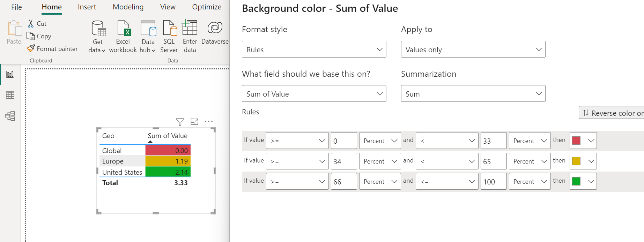Screen dimensions: 644x242
Task: Click the Focus mode icon on visual
Action: point(194,122)
